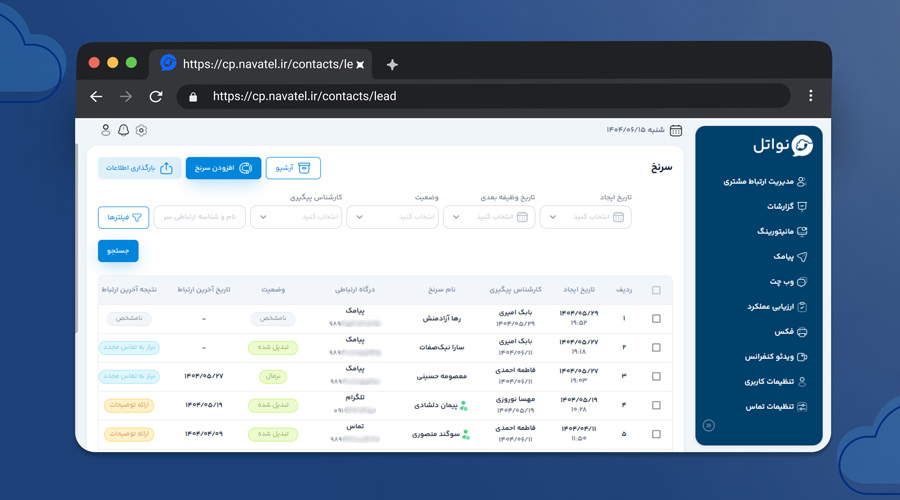
Task: Open the وضعیت status dropdown
Action: coord(392,216)
